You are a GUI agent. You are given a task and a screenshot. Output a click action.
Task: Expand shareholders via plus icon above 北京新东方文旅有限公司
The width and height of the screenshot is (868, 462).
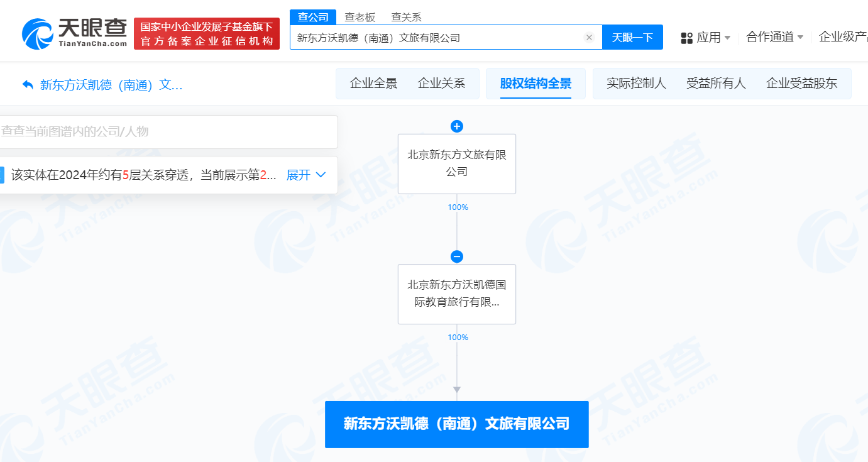pyautogui.click(x=456, y=126)
